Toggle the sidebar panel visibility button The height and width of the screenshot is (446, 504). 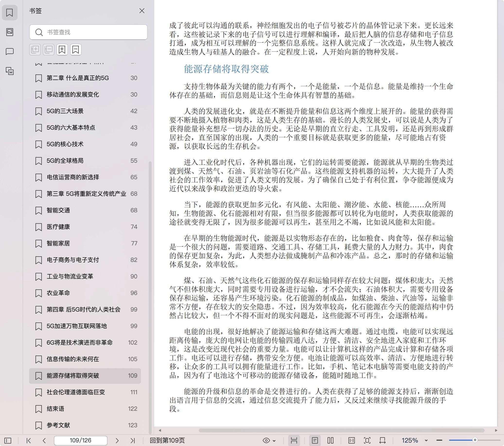pos(8,440)
